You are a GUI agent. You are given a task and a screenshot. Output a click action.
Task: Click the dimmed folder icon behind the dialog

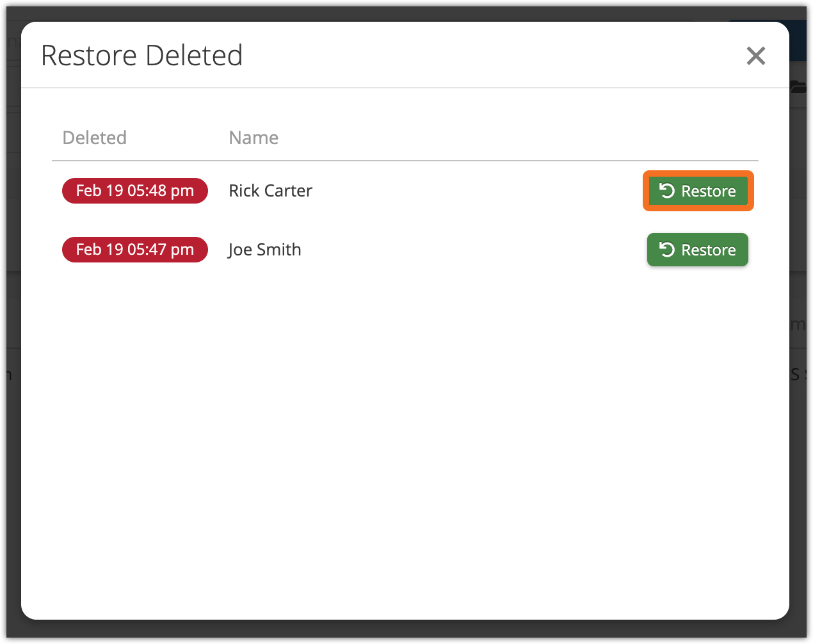pos(798,86)
